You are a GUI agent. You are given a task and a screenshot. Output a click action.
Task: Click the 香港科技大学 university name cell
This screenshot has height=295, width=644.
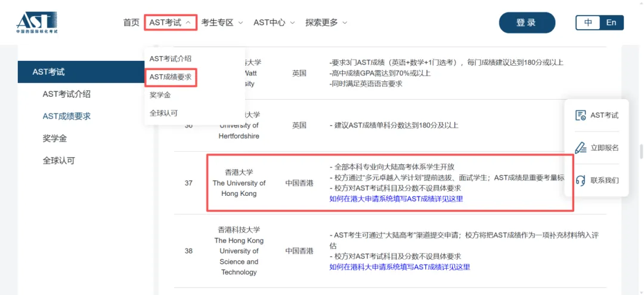pyautogui.click(x=239, y=251)
